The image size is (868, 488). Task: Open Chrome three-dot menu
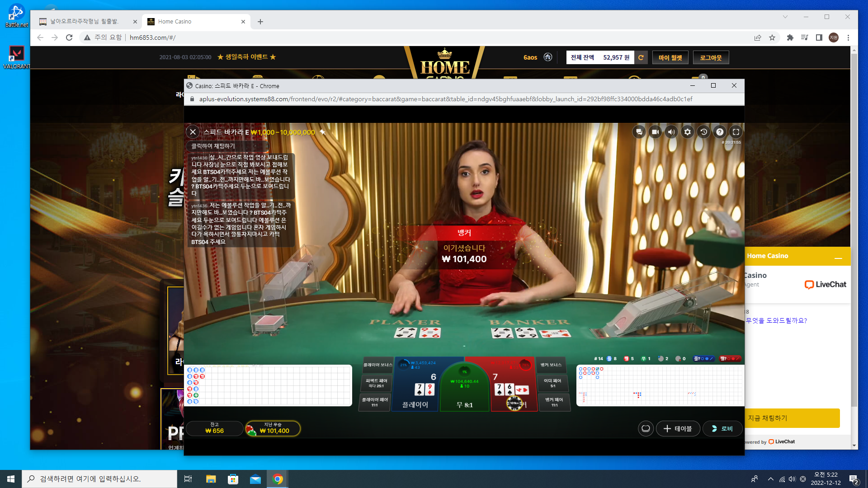848,38
